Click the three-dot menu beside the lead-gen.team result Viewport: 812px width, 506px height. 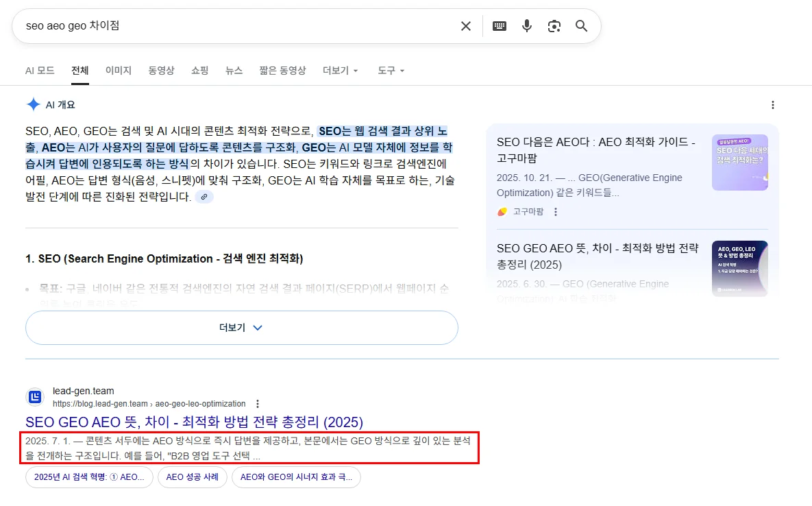point(257,404)
